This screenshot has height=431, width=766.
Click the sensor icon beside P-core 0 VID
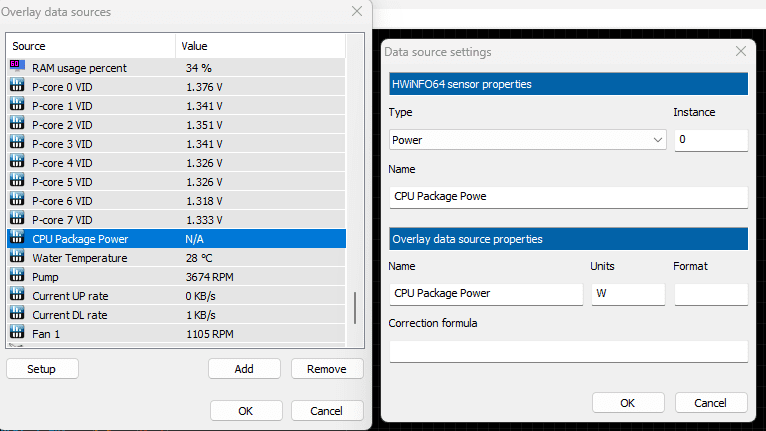(17, 87)
